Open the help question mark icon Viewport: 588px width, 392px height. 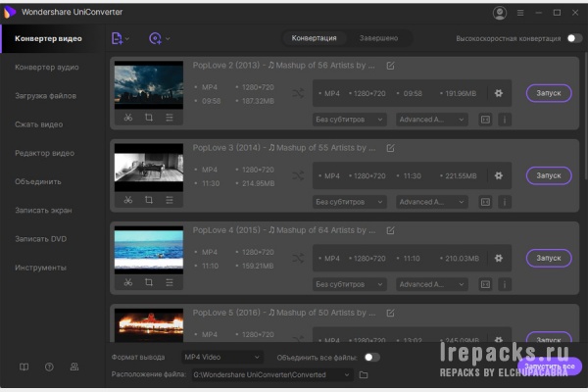pos(49,367)
